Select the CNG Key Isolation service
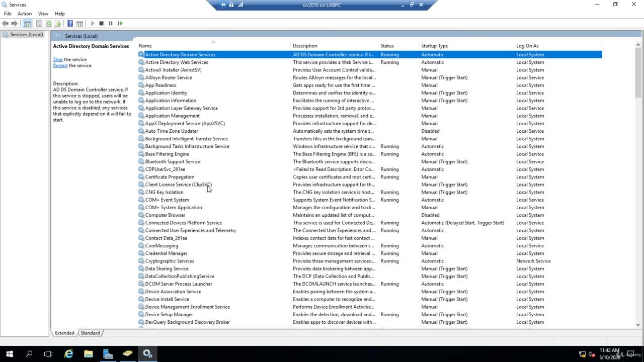 point(164,192)
